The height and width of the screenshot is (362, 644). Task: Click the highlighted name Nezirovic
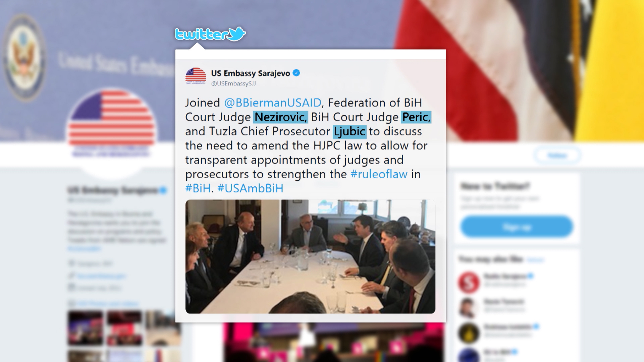[280, 117]
